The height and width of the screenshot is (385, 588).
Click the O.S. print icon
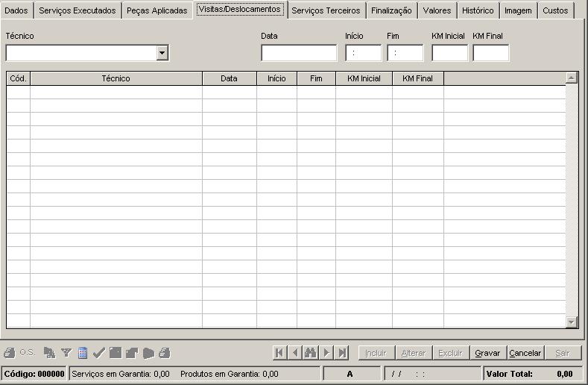10,353
